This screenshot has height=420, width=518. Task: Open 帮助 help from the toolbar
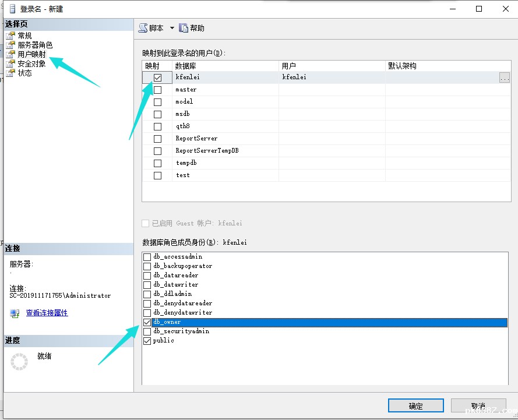coord(184,28)
